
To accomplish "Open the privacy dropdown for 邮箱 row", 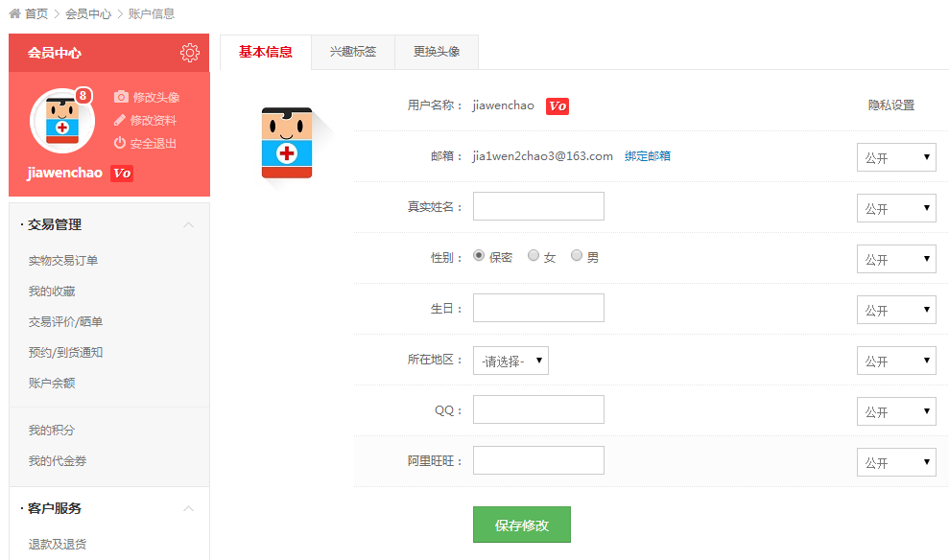I will (896, 157).
